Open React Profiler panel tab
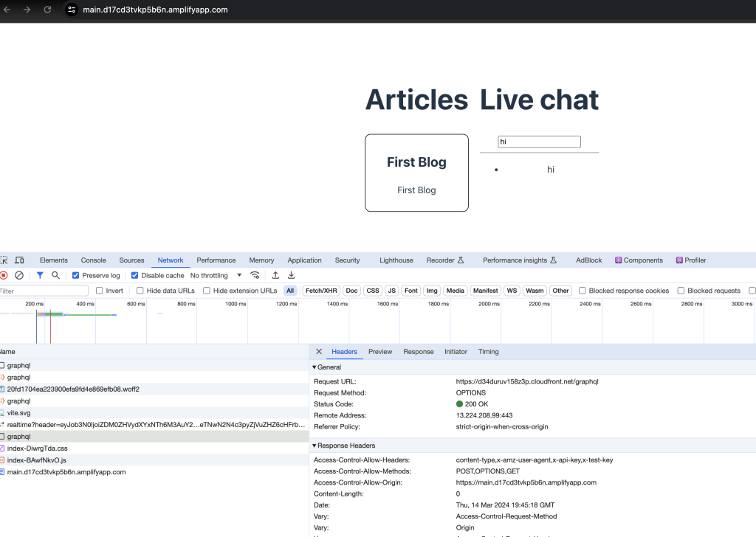 [x=691, y=260]
